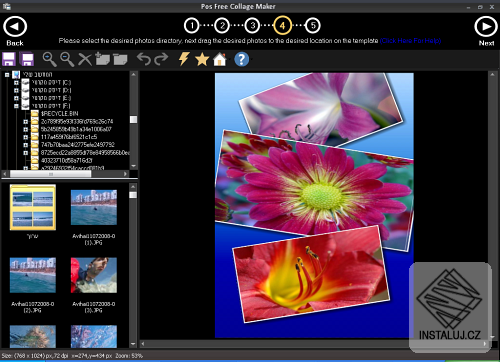This screenshot has height=362, width=500.
Task: Click the red lily photo in collage
Action: pyautogui.click(x=310, y=275)
